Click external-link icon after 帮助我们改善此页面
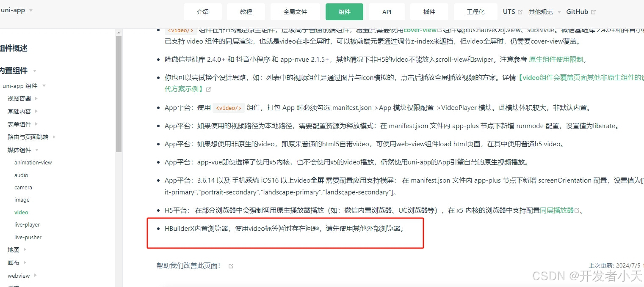 point(231,266)
